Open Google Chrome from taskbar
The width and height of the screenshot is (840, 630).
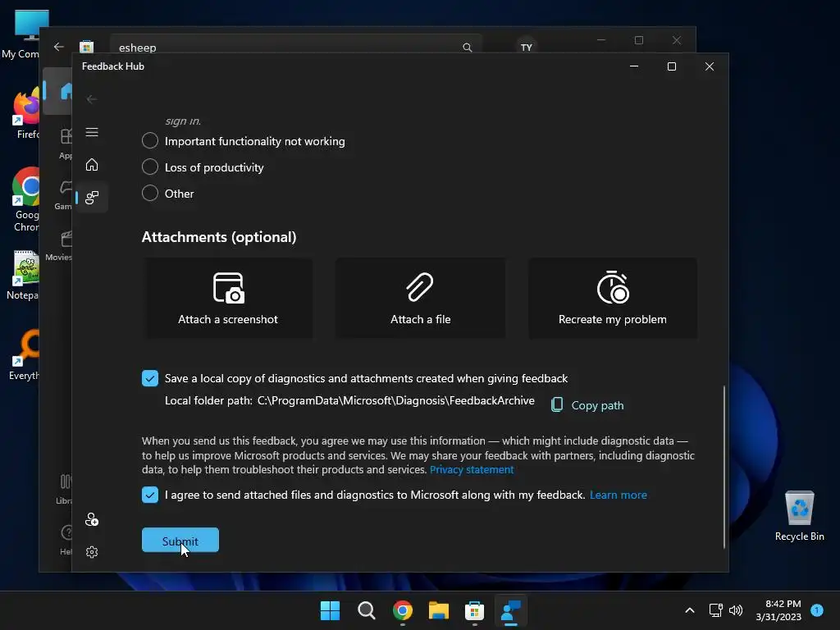(x=402, y=610)
